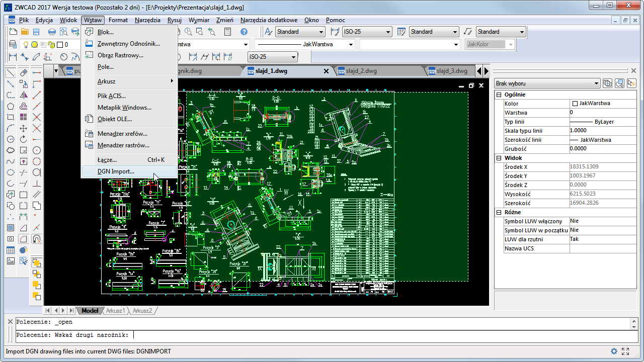Select the Spline draw tool
Viewport: 644px width, 362px height.
[x=11, y=161]
